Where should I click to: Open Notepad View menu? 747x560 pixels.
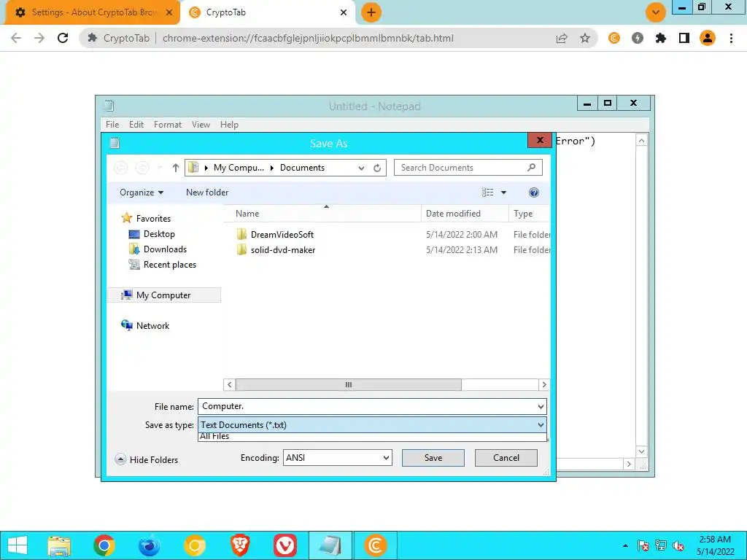tap(201, 124)
